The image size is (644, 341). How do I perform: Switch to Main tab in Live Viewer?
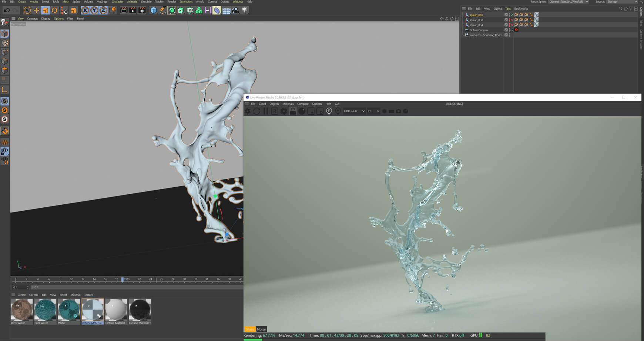pos(250,329)
